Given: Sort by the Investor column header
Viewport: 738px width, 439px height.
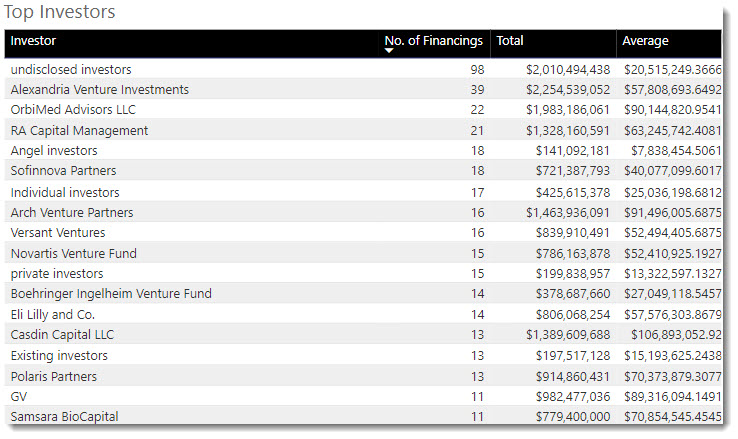Looking at the screenshot, I should 33,41.
